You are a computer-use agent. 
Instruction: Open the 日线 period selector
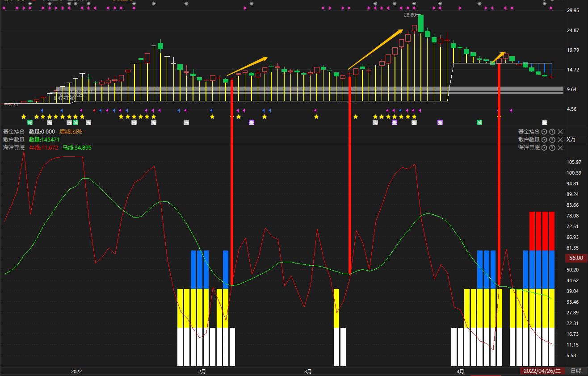tap(576, 371)
